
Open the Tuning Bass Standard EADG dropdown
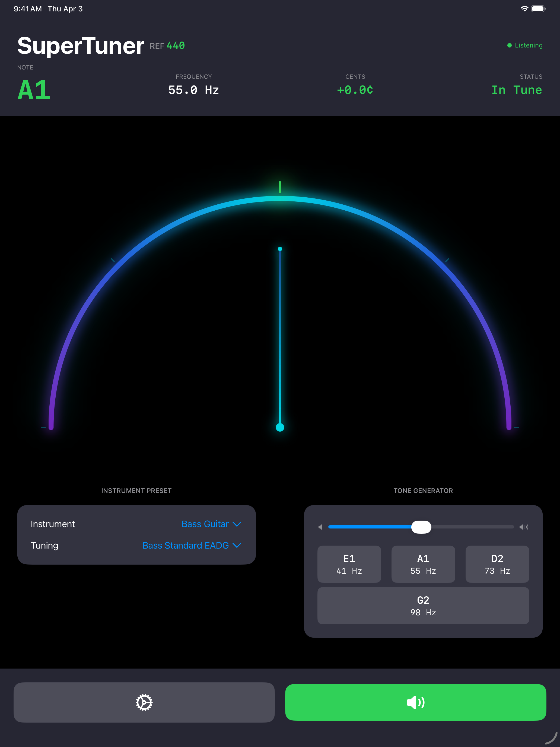click(x=192, y=545)
